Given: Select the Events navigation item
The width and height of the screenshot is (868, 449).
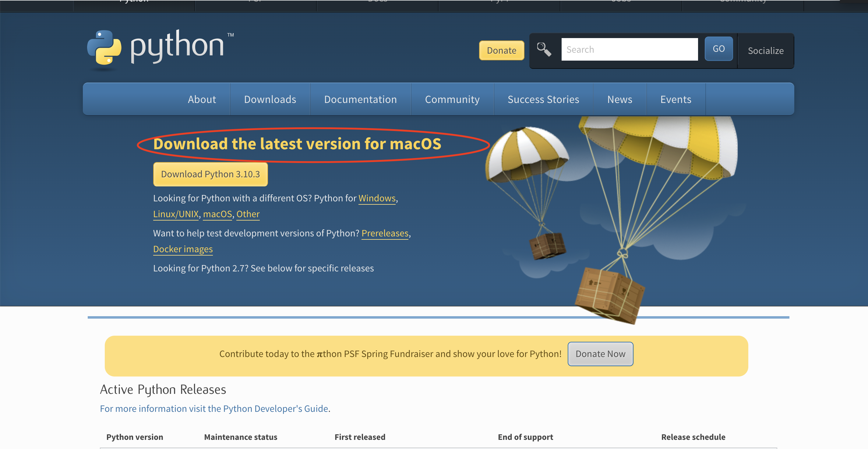Looking at the screenshot, I should (675, 99).
